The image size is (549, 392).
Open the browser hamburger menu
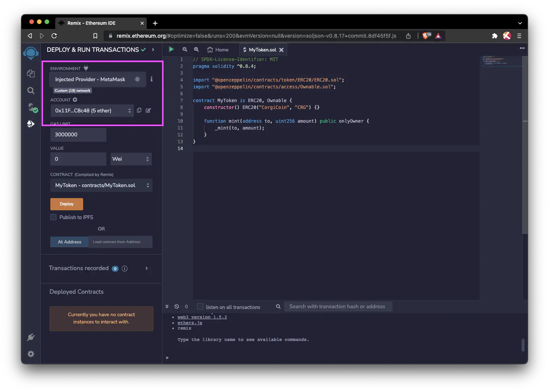(519, 36)
